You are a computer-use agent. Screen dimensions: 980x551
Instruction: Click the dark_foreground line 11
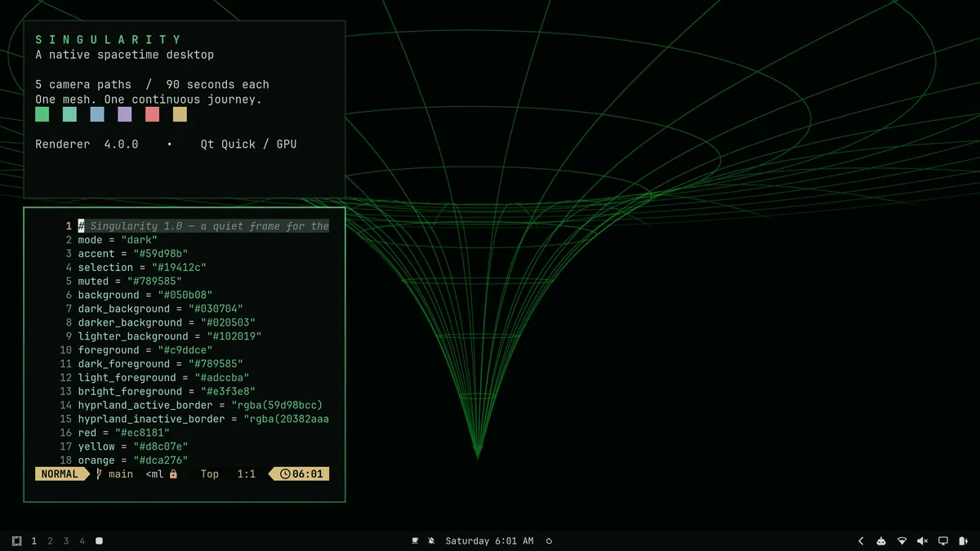tap(161, 364)
